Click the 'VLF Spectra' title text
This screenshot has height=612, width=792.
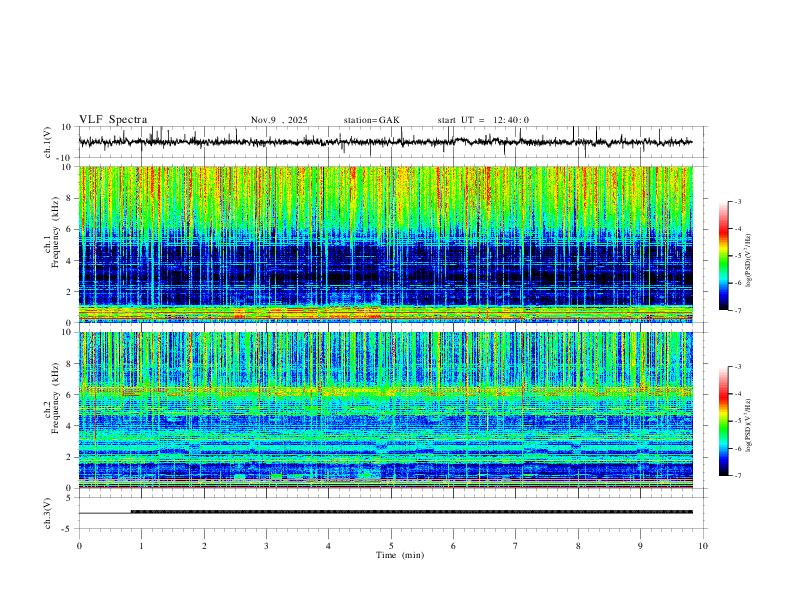[113, 120]
